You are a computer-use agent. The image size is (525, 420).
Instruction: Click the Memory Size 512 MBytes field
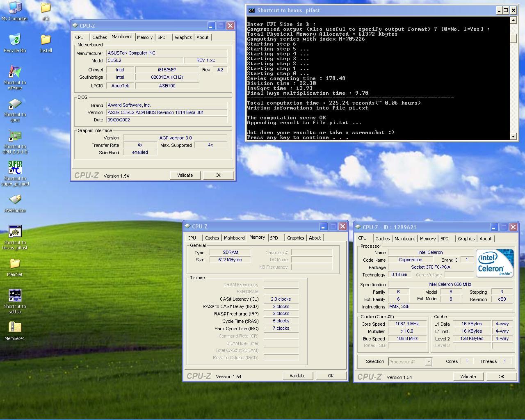pos(230,260)
